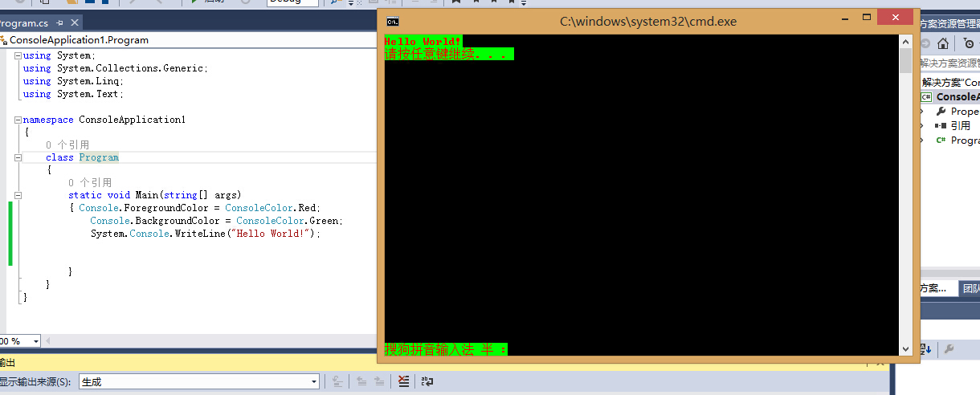Click the Properties wrench icon in solution tree
980x395 pixels.
941,112
